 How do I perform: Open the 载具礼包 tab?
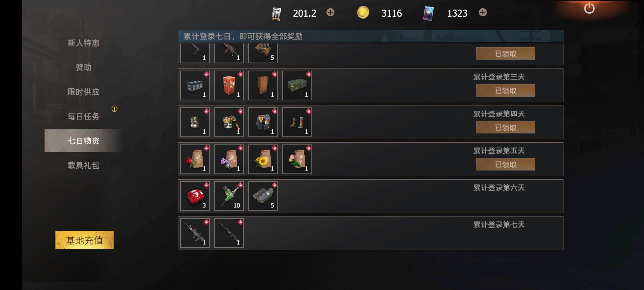point(83,165)
